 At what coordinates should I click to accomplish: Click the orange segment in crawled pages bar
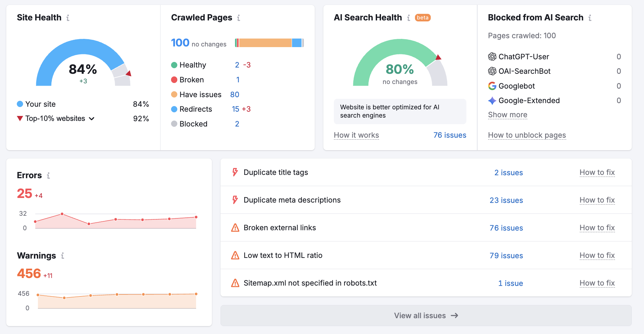265,43
